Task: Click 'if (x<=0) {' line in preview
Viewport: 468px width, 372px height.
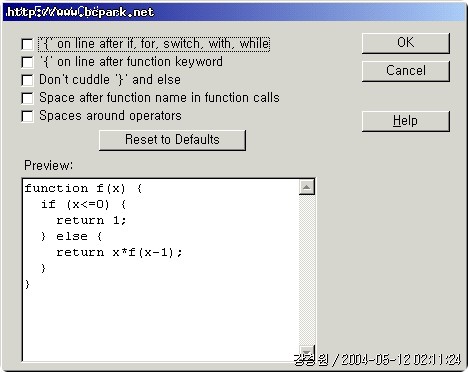Action: tap(83, 204)
